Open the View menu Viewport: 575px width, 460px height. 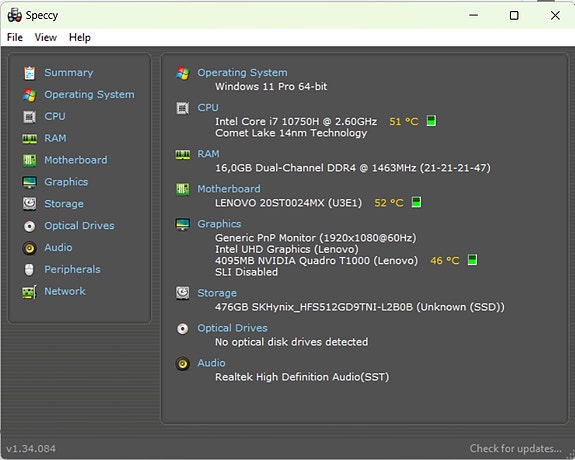[45, 37]
